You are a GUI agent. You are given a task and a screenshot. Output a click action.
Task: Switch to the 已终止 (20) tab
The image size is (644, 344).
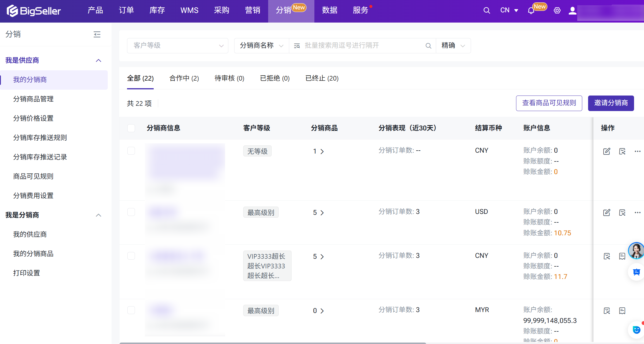[x=322, y=78]
